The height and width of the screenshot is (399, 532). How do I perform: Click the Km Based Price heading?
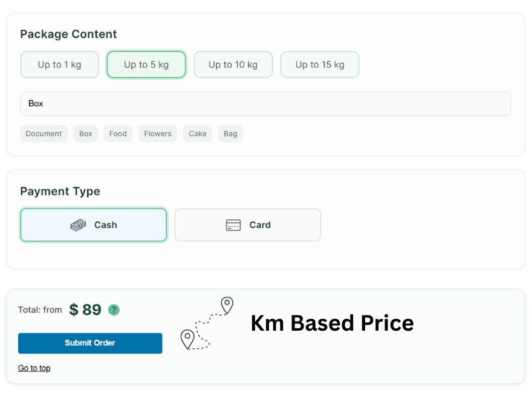point(332,323)
